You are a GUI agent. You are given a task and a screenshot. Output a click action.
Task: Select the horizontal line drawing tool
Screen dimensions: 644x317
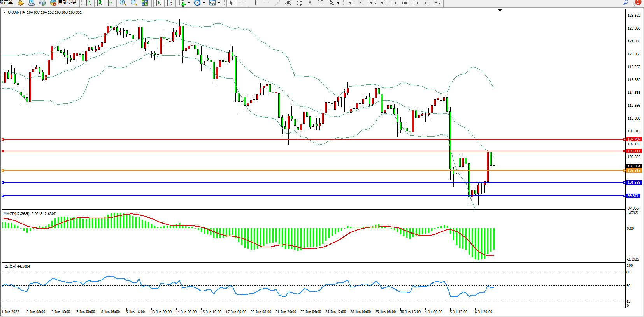[266, 3]
